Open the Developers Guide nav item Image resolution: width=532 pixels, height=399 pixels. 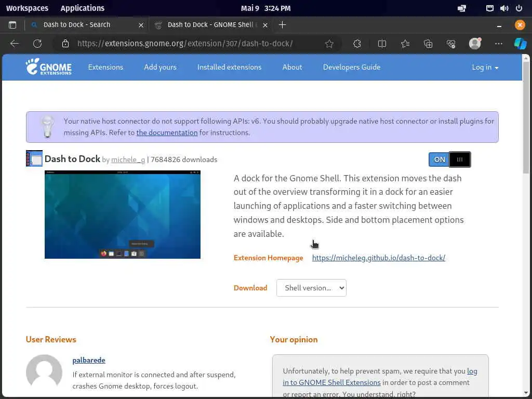point(352,67)
